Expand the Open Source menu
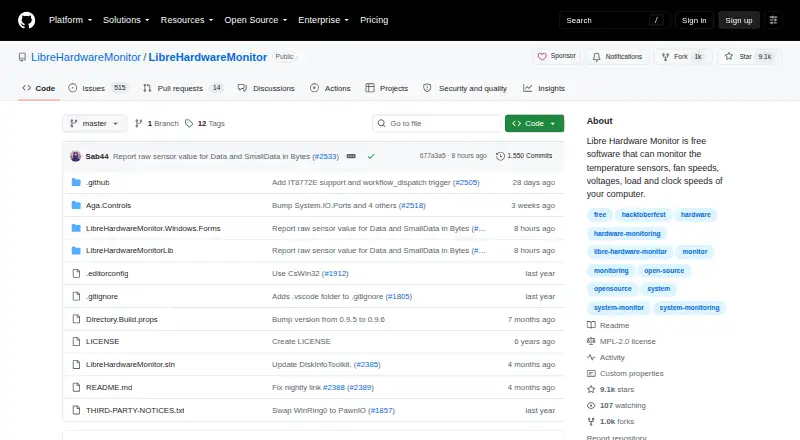 pos(256,20)
